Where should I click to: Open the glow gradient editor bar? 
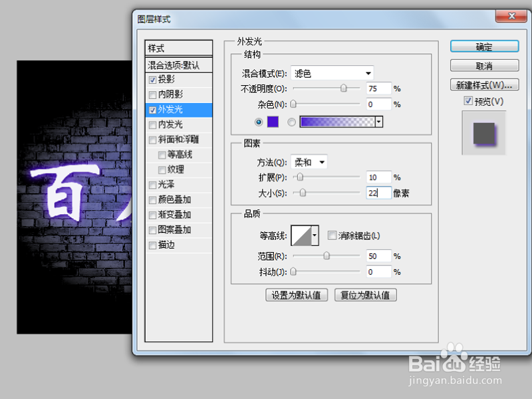(x=338, y=122)
